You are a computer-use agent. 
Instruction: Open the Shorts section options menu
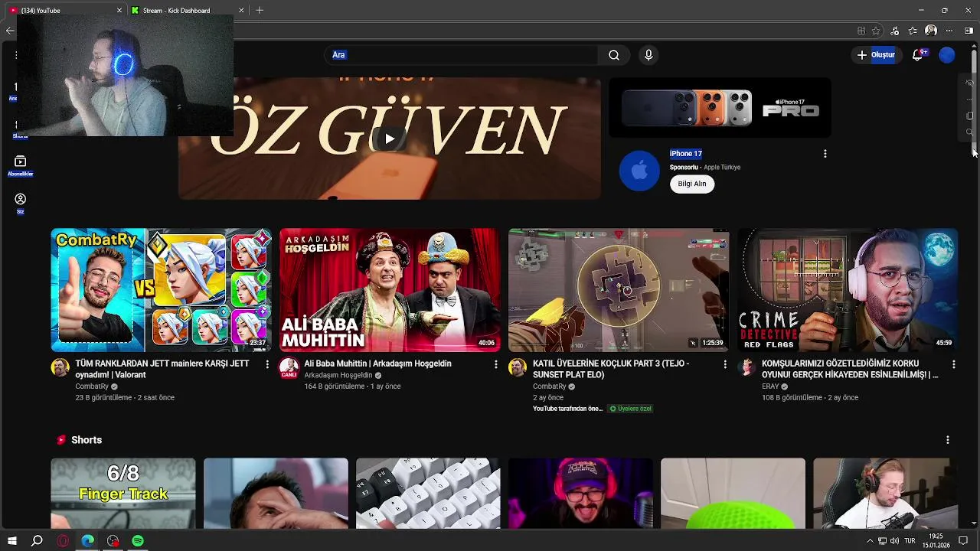[947, 440]
